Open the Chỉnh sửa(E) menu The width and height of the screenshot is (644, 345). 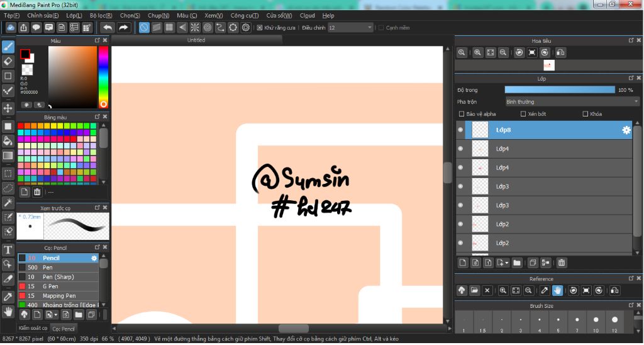43,16
